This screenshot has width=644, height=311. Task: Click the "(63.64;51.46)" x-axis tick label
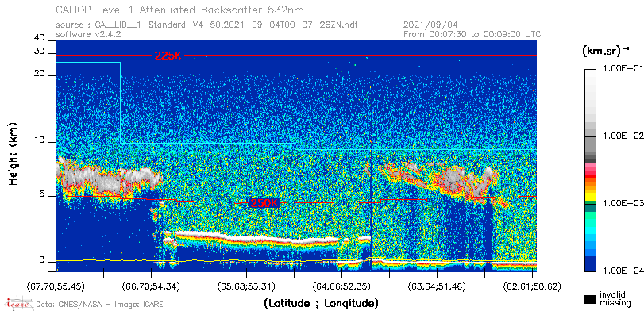coord(437,286)
